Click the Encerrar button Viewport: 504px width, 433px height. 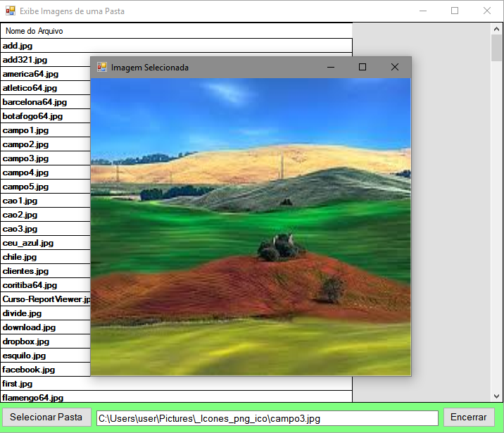tap(469, 418)
